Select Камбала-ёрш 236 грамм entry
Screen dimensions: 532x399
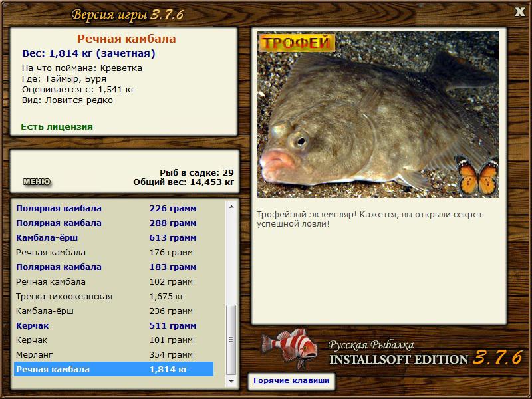(114, 311)
